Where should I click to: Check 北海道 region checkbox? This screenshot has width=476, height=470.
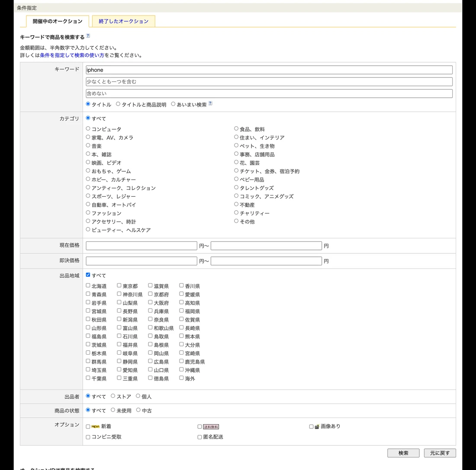point(88,285)
